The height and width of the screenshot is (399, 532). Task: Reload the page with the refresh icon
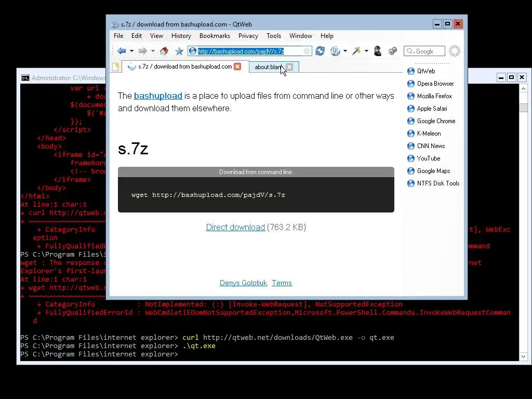pyautogui.click(x=320, y=51)
